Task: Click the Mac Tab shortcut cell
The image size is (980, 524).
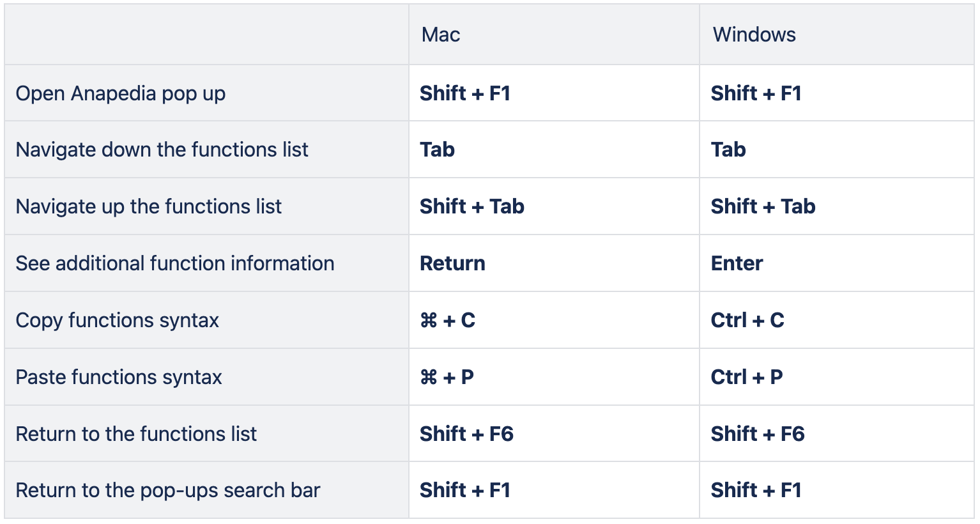Action: point(554,150)
